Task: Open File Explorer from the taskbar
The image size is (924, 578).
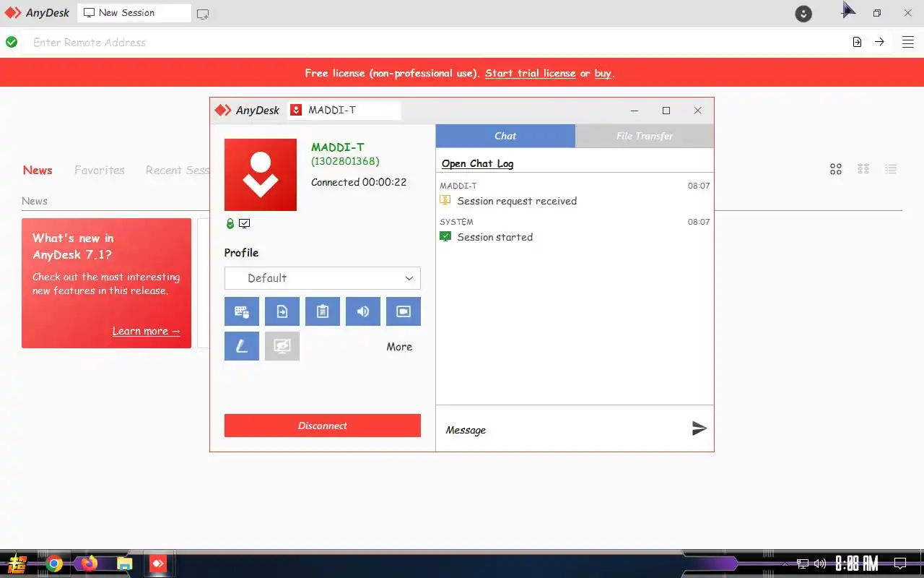Action: pyautogui.click(x=124, y=564)
